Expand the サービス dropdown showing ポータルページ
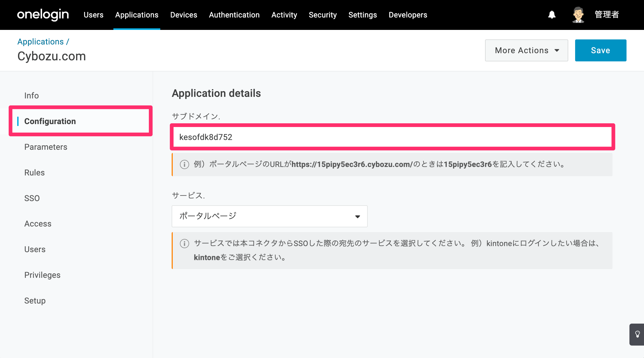Screen dimensions: 644x358 tap(269, 216)
